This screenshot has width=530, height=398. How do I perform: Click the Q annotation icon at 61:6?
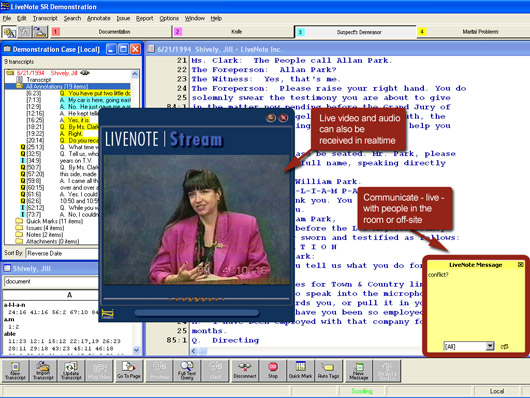pos(23,194)
